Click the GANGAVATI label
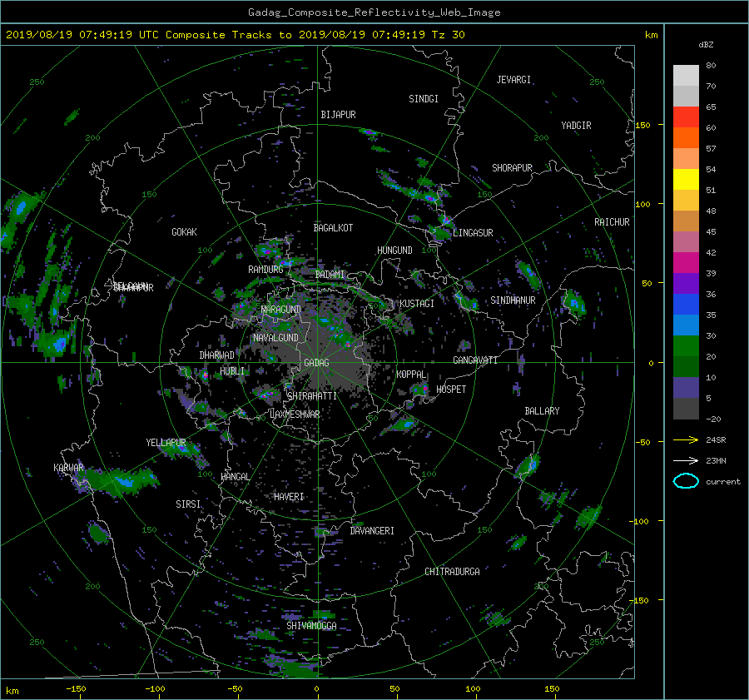 coord(475,360)
